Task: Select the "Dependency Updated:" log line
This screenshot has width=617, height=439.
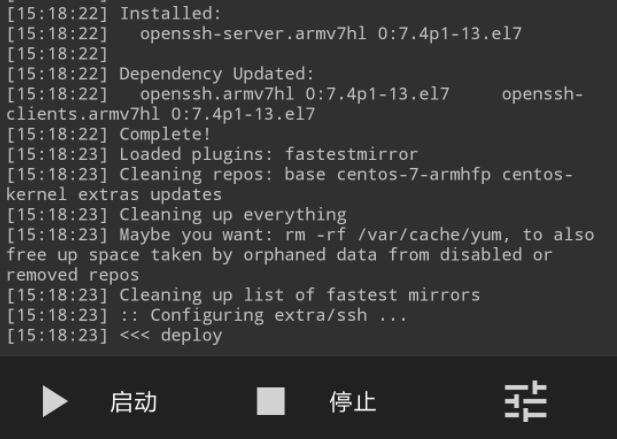Action: 160,74
